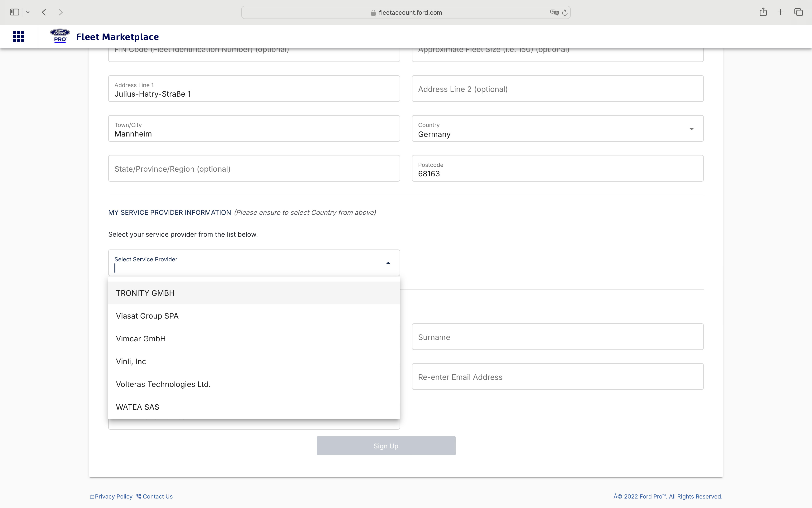Click the lock icon beside Privacy Policy
812x508 pixels.
tap(92, 496)
